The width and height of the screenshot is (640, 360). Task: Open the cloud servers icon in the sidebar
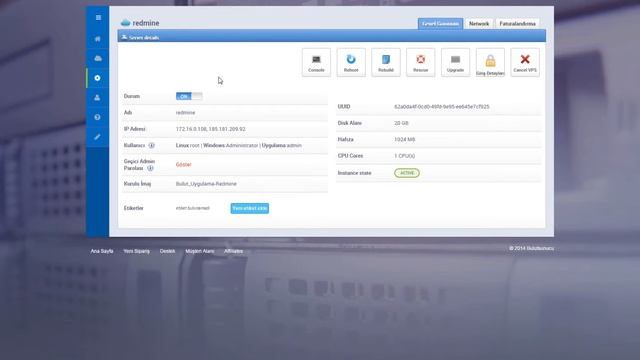pyautogui.click(x=98, y=58)
